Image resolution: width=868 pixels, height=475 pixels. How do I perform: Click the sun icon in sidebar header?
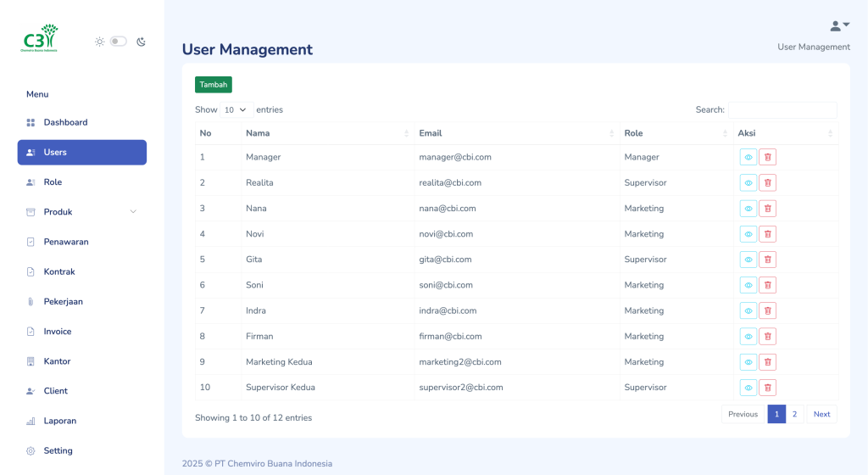[x=99, y=42]
